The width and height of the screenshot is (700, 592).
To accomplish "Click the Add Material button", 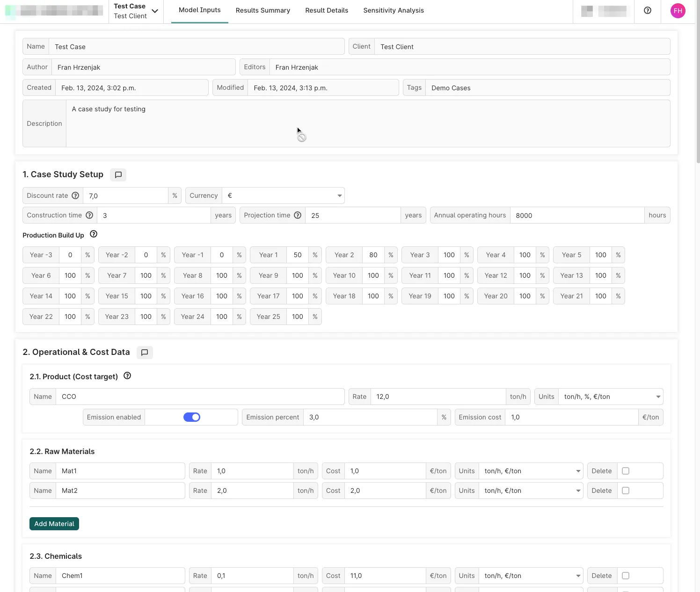I will pos(54,523).
